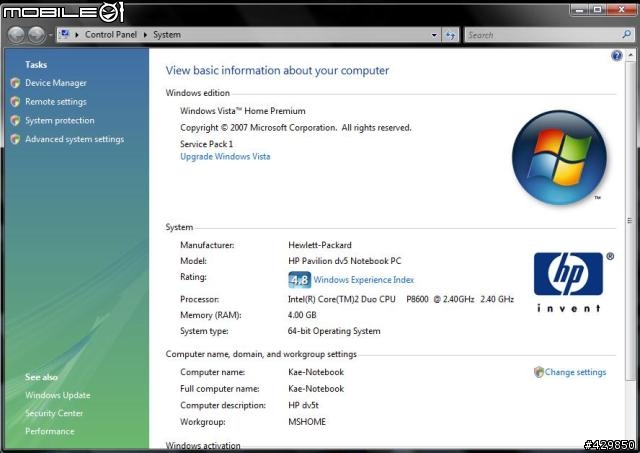This screenshot has width=640, height=453.
Task: Select System in address breadcrumb
Action: 167,35
